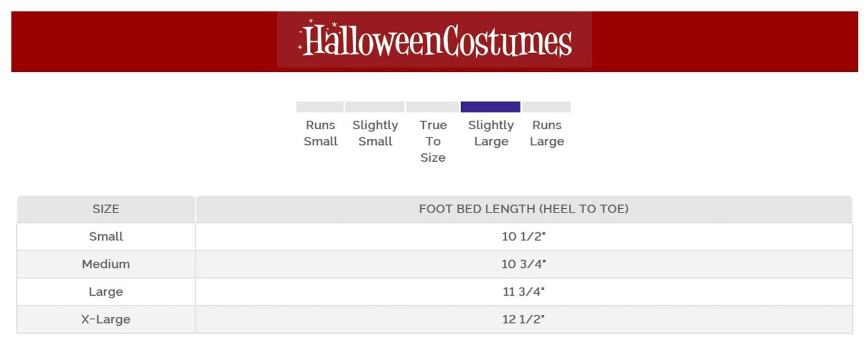Image resolution: width=868 pixels, height=350 pixels.
Task: Click the purple Slightly Large fit bar
Action: 490,107
